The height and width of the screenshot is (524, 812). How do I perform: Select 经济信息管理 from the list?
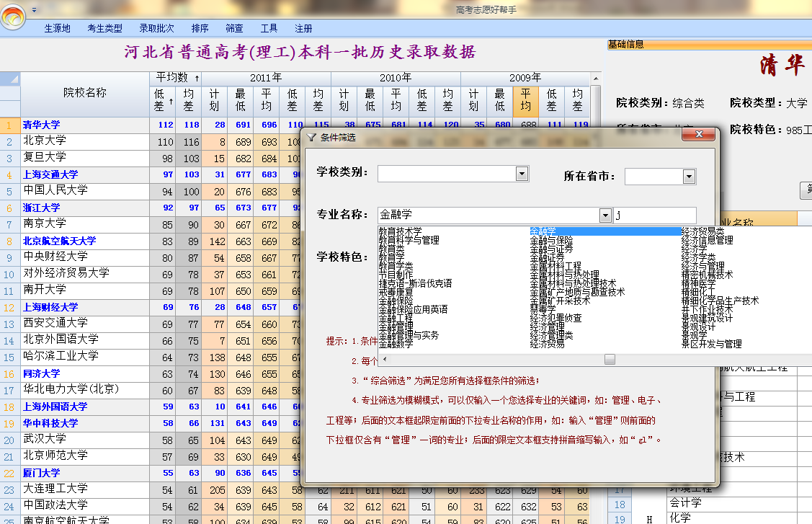[x=708, y=240]
